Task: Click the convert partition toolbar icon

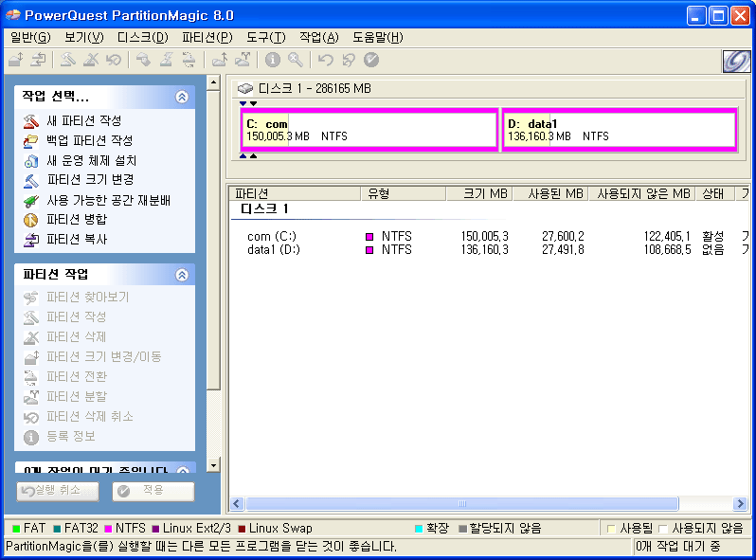Action: (189, 60)
